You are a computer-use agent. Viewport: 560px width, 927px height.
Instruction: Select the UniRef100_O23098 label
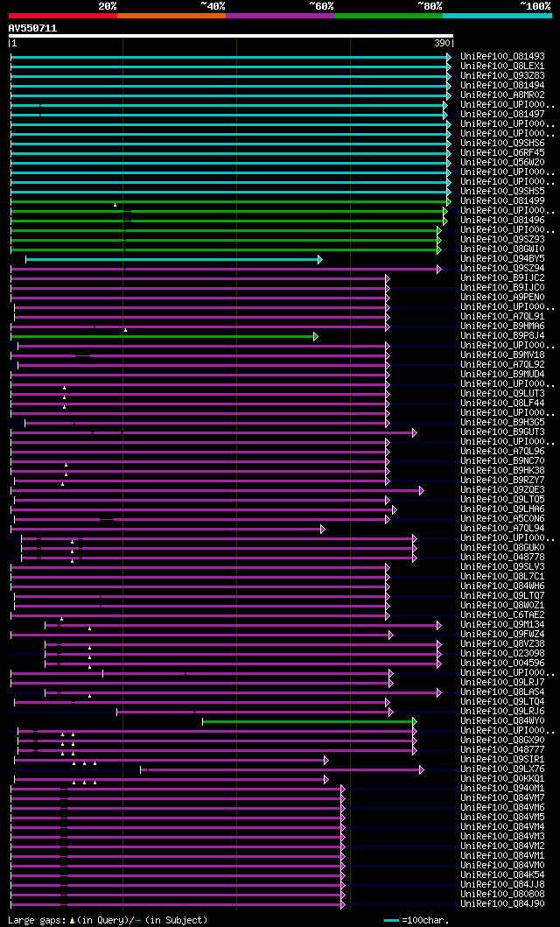[503, 654]
